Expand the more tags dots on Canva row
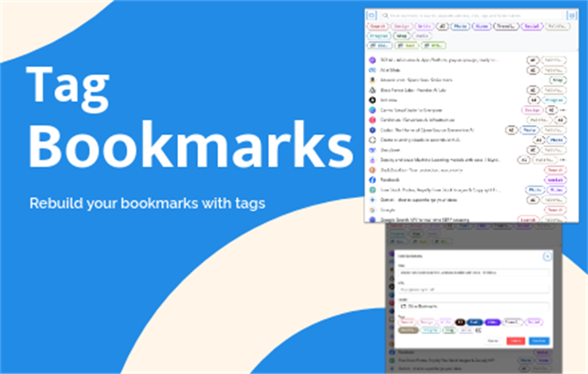588x374 pixels. 563,110
